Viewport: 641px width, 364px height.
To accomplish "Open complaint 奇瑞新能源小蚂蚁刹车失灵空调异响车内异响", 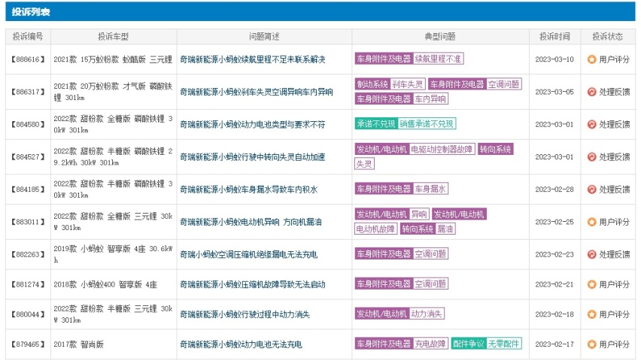I will [x=257, y=92].
